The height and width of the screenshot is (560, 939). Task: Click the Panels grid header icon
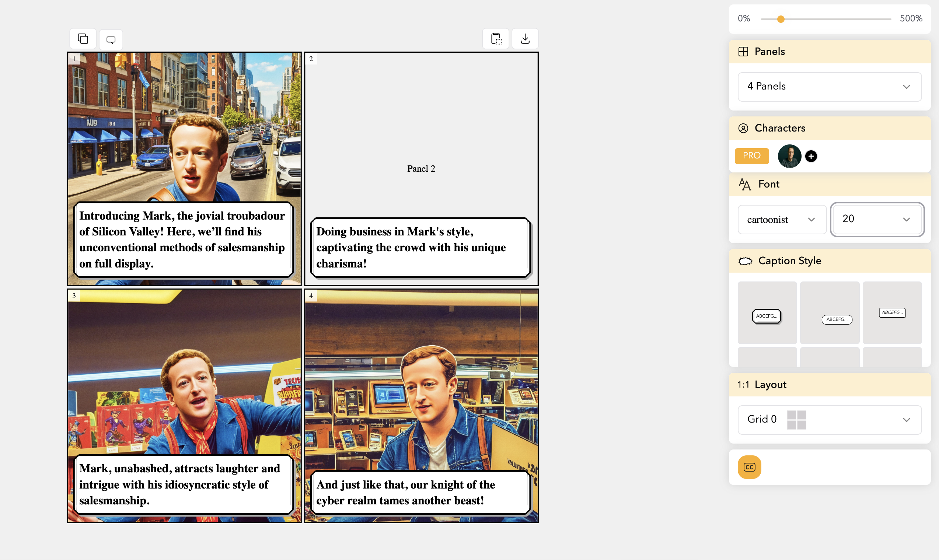click(743, 52)
